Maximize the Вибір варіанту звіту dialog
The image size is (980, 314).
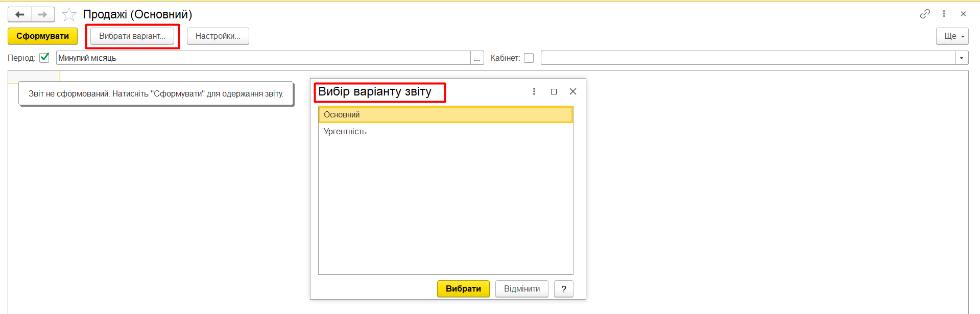pyautogui.click(x=554, y=91)
